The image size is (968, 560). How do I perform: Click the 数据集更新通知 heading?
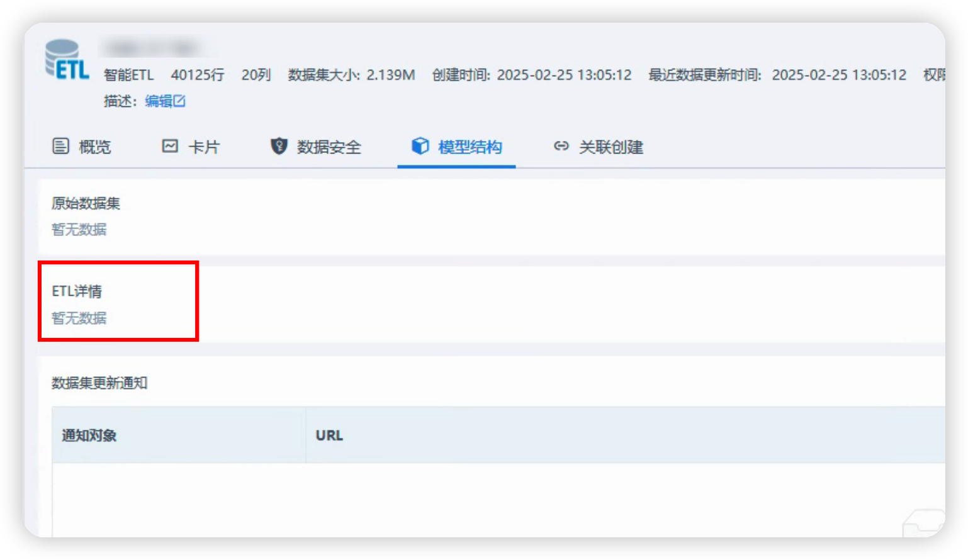click(99, 383)
